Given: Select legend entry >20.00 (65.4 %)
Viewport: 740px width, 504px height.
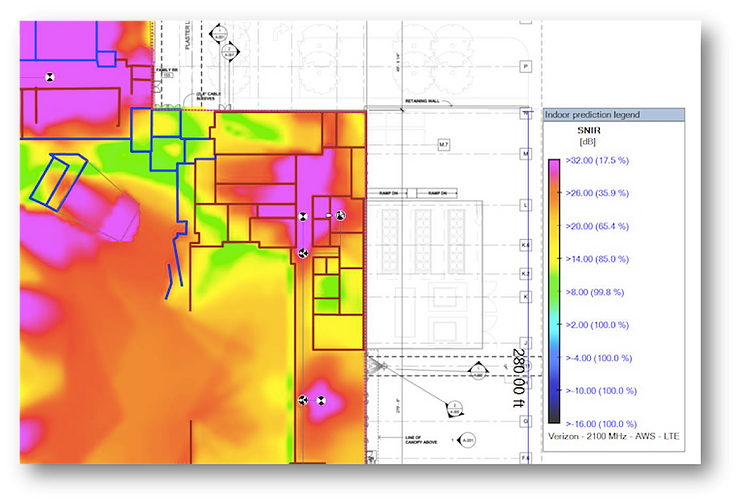Looking at the screenshot, I should click(x=597, y=227).
